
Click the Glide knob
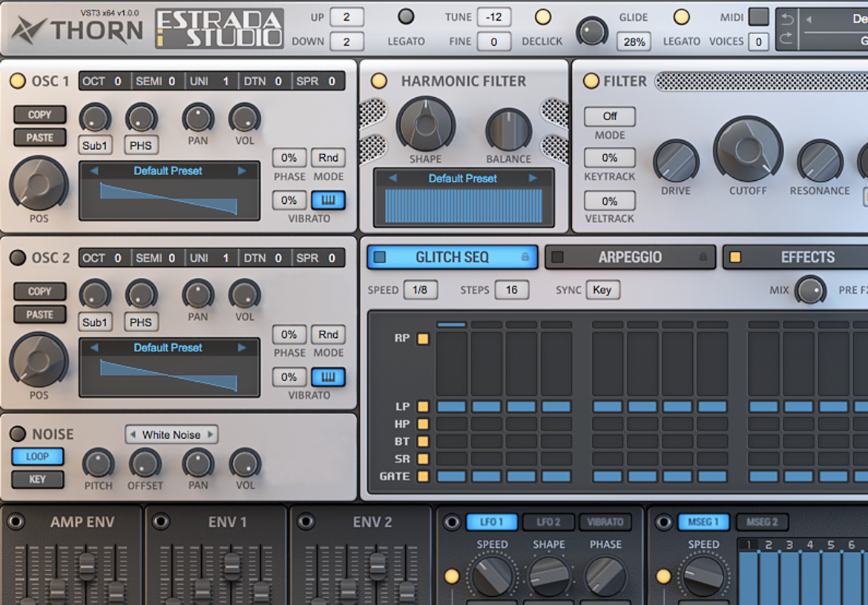tap(592, 32)
